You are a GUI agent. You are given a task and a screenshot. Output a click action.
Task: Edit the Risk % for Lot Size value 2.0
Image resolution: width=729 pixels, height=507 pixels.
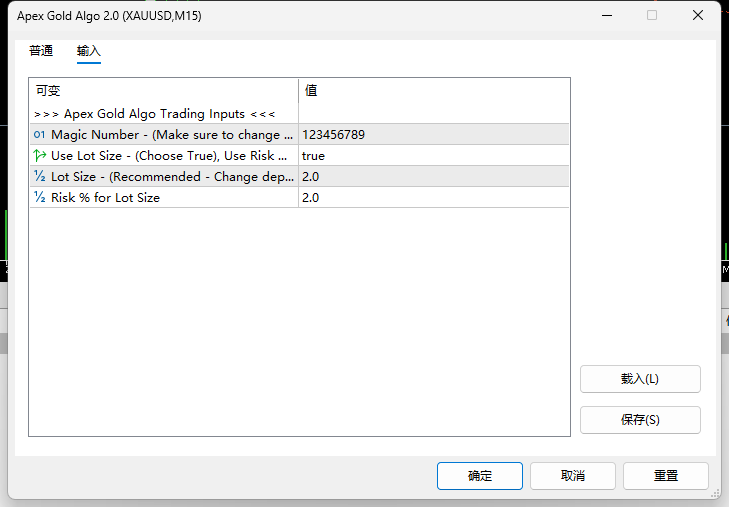(434, 198)
